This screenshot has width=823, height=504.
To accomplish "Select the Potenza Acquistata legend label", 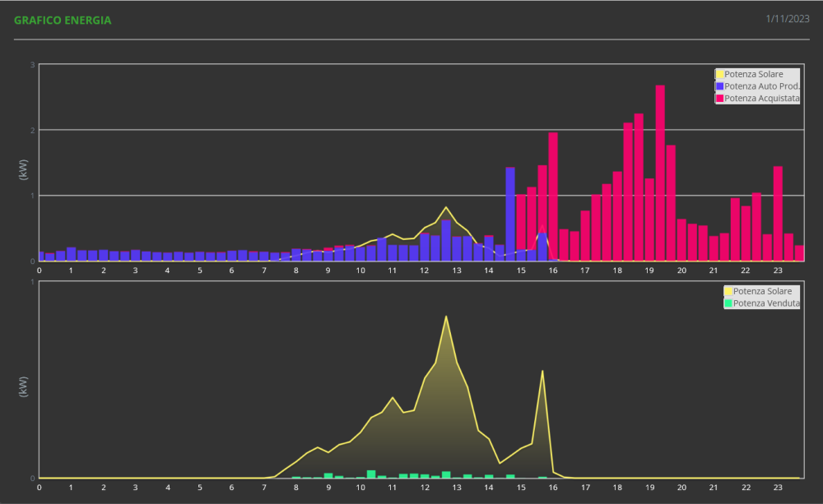I will [x=762, y=98].
